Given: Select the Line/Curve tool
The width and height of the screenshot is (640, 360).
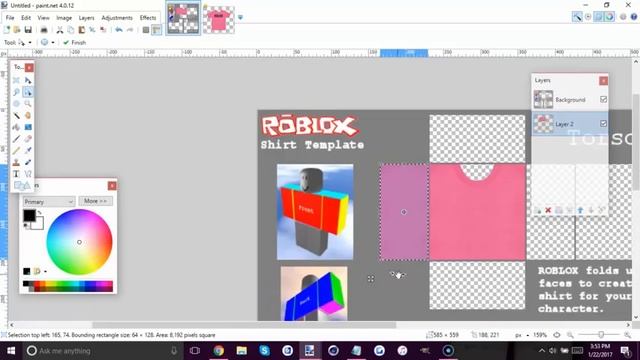Looking at the screenshot, I should pyautogui.click(x=28, y=174).
